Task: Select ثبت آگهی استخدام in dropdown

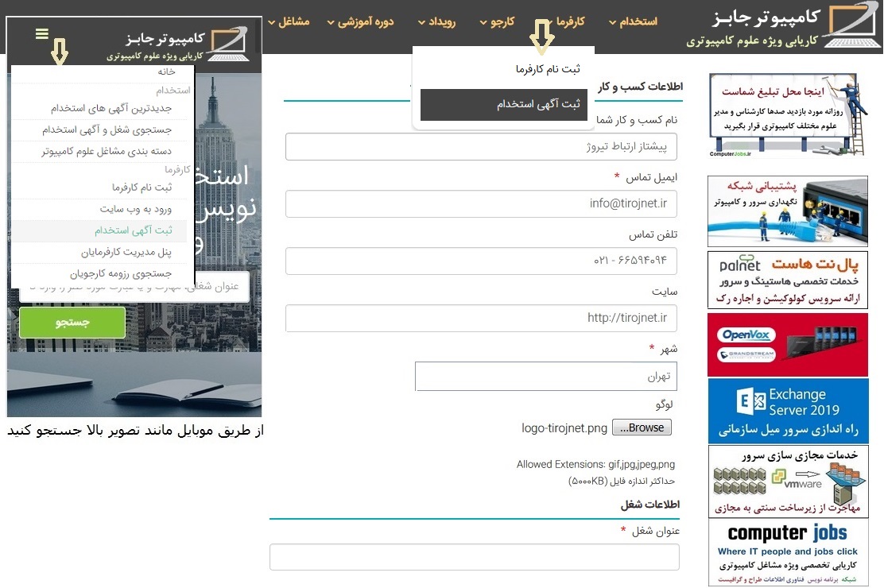Action: point(504,104)
